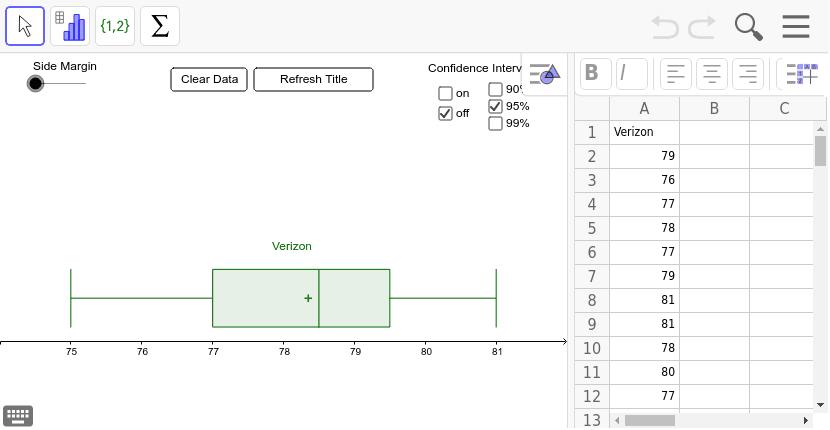Click the spreadsheet scroll up arrow

821,129
